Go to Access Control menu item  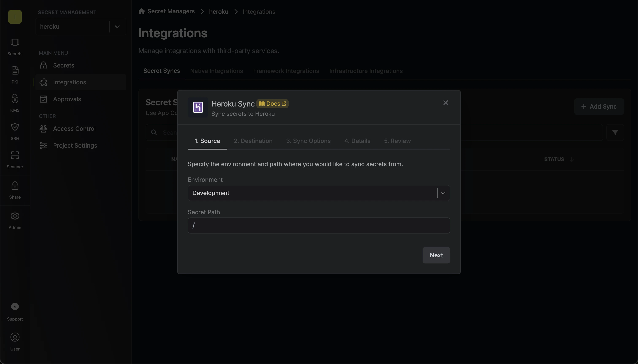point(81,128)
